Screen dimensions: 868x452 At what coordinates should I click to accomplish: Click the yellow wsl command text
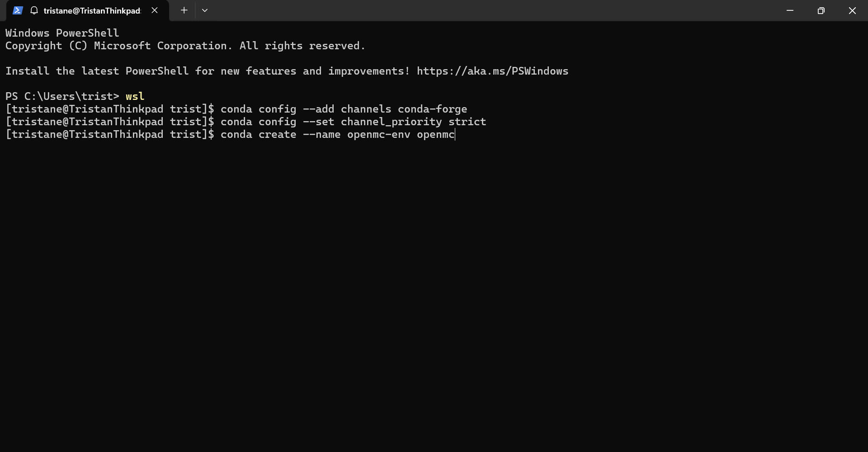[135, 96]
